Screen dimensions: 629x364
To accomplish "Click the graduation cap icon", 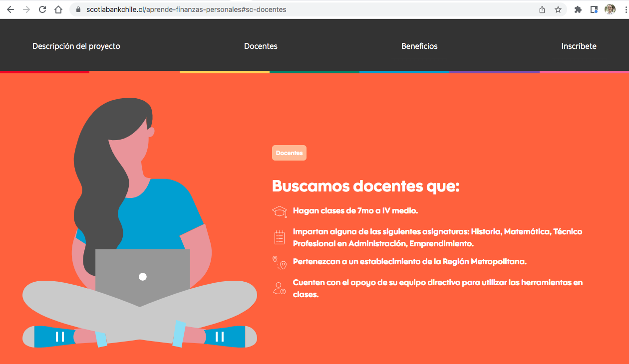I will 280,211.
